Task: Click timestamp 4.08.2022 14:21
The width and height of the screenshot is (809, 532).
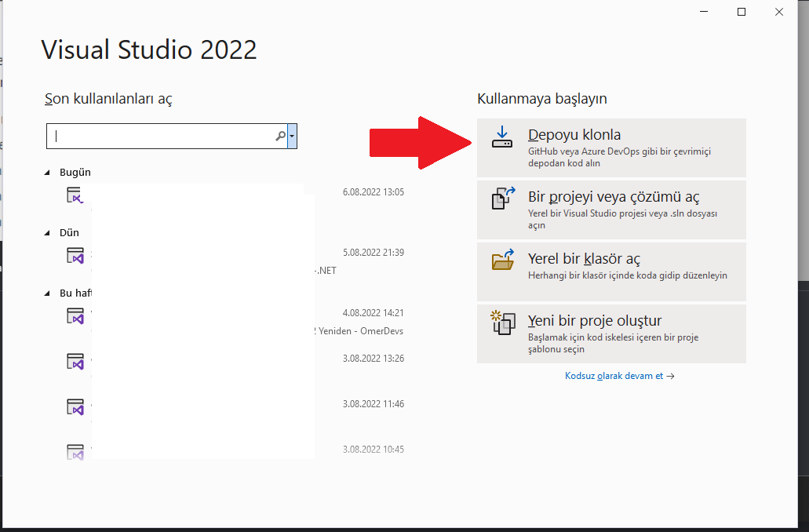Action: click(373, 313)
